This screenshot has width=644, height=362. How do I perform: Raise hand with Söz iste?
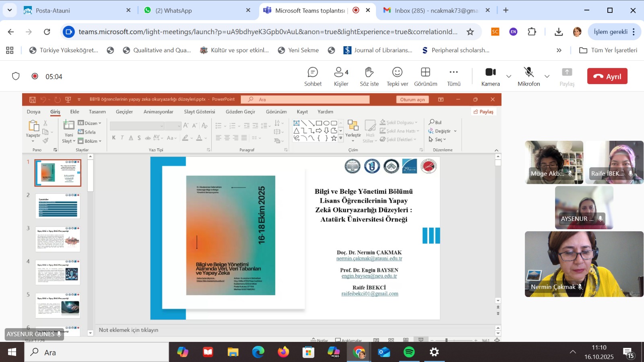(x=369, y=76)
